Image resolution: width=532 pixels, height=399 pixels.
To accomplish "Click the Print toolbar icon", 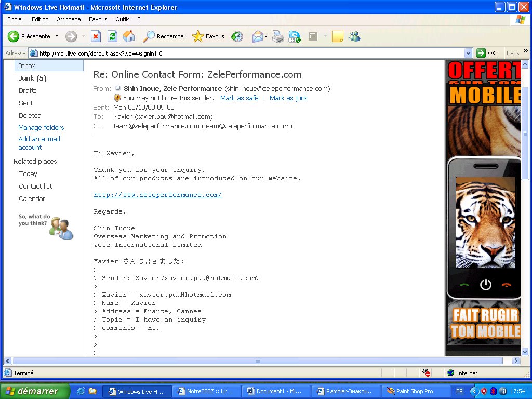I will coord(278,36).
